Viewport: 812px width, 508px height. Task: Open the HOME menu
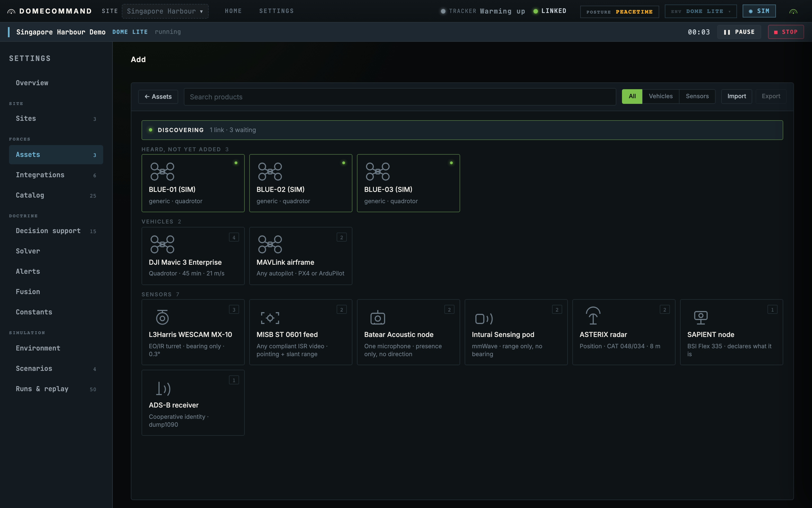[x=233, y=11]
